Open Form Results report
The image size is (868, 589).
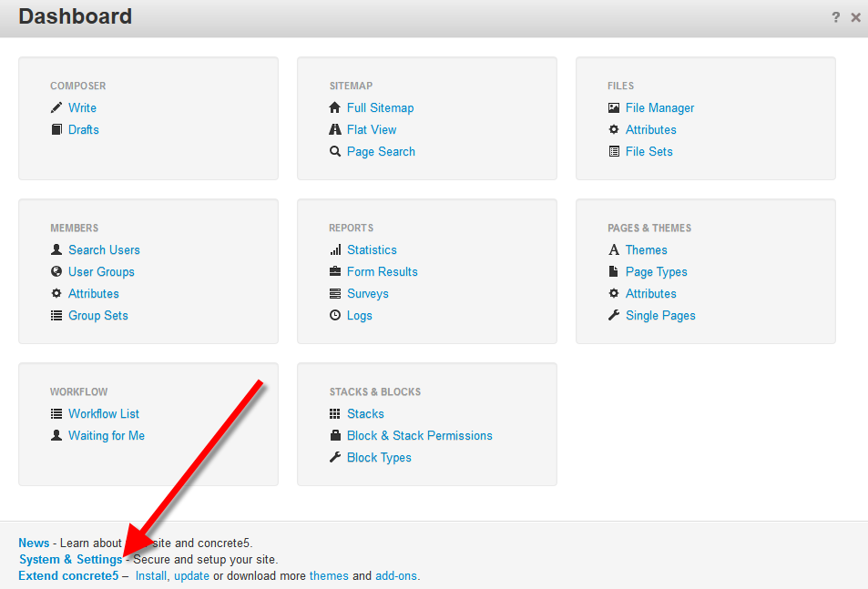[x=382, y=271]
